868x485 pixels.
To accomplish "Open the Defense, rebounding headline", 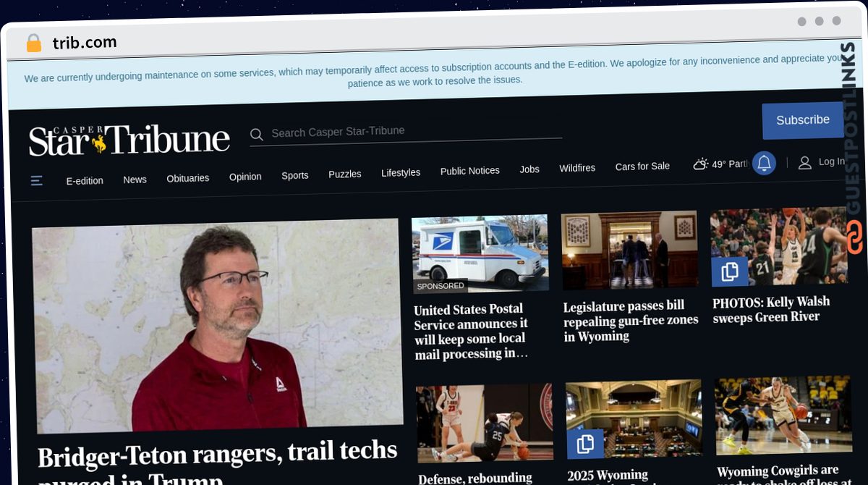I will pyautogui.click(x=475, y=478).
